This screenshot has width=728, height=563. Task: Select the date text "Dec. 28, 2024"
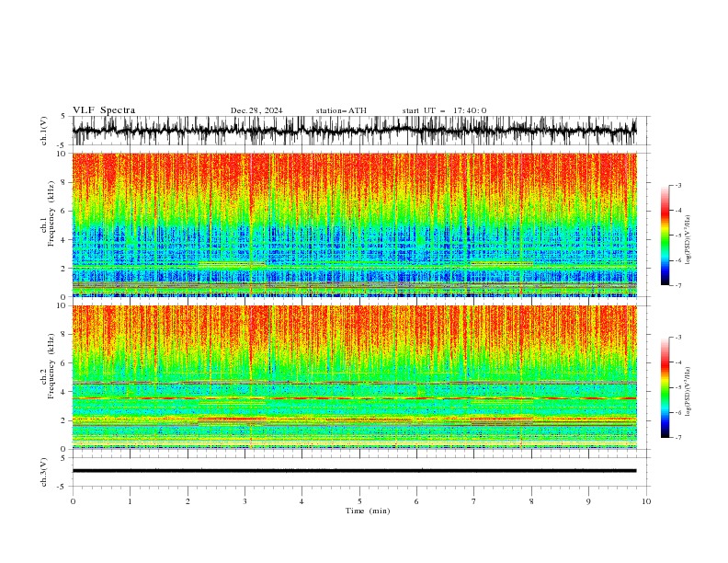pyautogui.click(x=256, y=110)
